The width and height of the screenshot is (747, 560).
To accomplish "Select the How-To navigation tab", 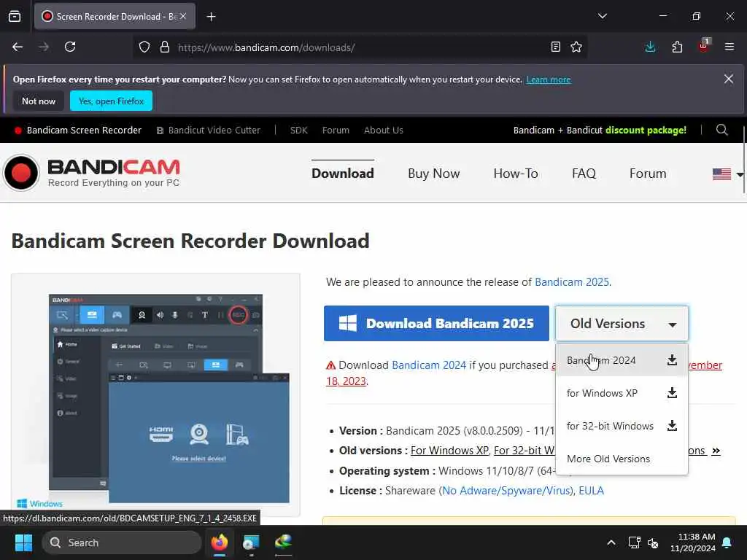I will [516, 174].
